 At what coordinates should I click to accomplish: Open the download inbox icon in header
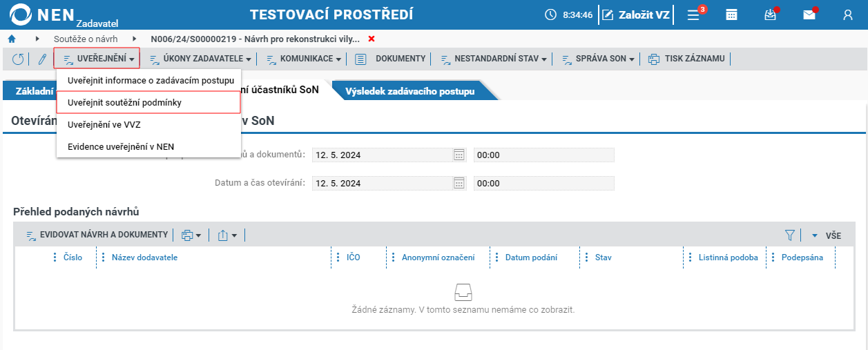pyautogui.click(x=771, y=14)
